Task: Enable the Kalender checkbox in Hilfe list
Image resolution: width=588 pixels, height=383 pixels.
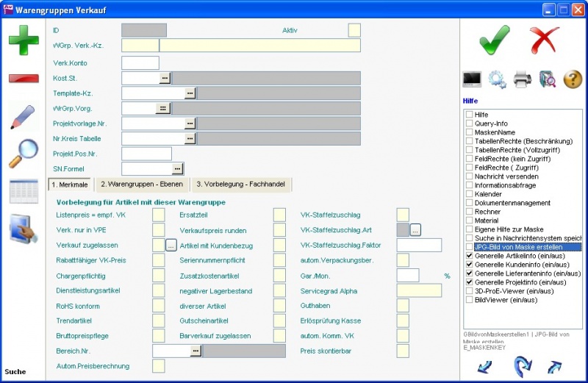Action: coord(469,194)
